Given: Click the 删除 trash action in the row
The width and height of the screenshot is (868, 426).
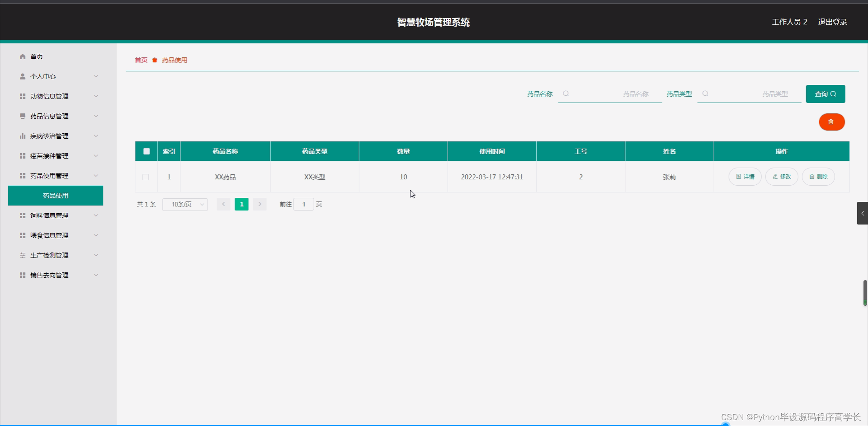Looking at the screenshot, I should 818,177.
